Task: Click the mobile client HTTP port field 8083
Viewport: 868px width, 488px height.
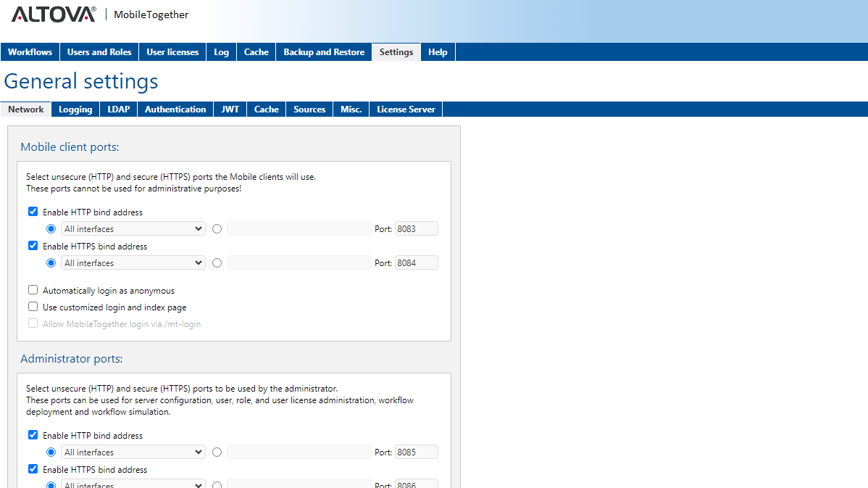Action: 416,229
